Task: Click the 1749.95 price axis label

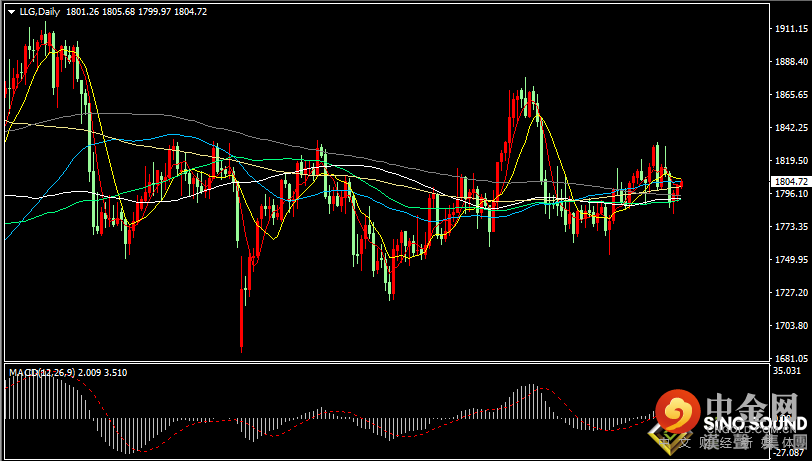Action: 791,260
